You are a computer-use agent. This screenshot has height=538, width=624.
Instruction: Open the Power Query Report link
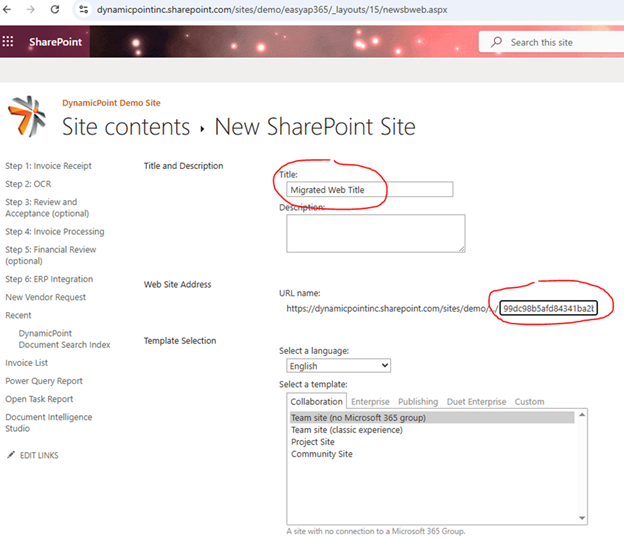click(x=44, y=381)
